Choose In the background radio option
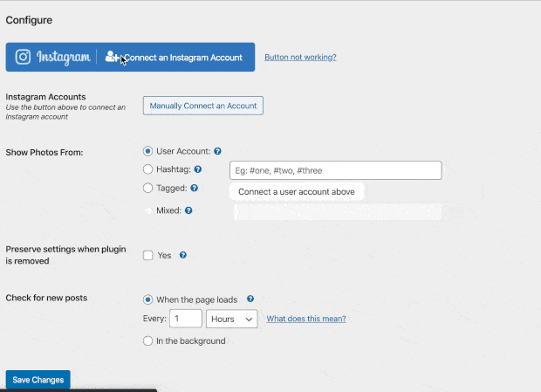This screenshot has height=392, width=541. coord(147,340)
